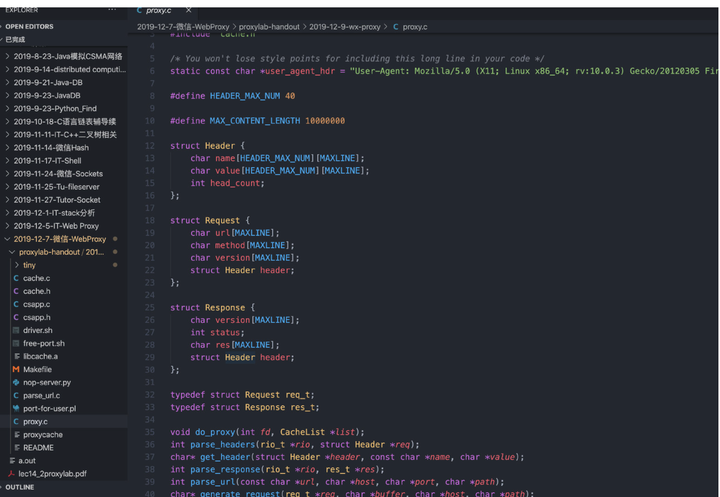Open libcache.a archive file icon
Screen dimensions: 720x497
coord(17,356)
